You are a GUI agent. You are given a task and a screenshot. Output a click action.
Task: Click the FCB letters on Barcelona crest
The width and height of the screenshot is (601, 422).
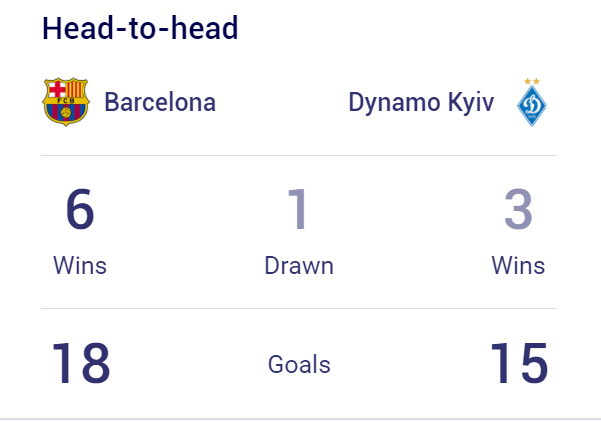tap(66, 101)
